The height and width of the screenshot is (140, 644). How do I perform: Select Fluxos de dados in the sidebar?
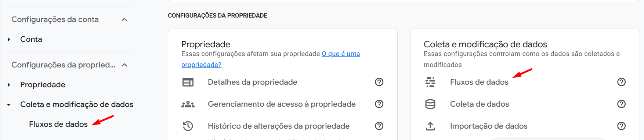58,124
